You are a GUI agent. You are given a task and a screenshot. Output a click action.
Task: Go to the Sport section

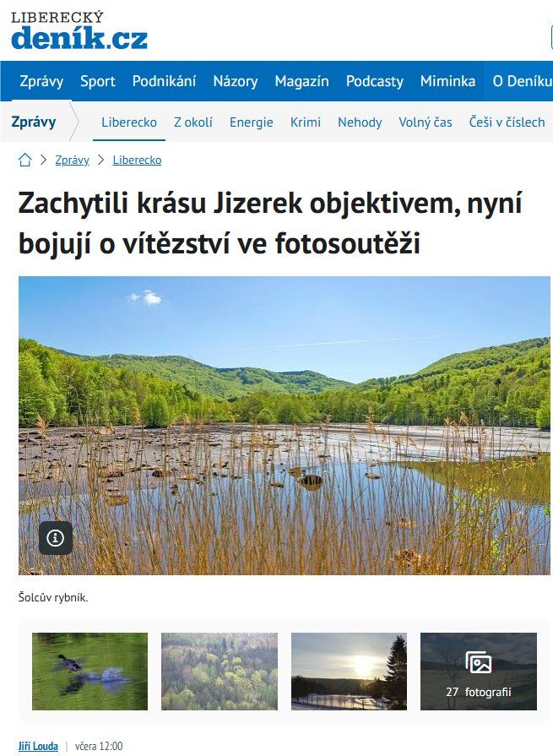pos(98,81)
